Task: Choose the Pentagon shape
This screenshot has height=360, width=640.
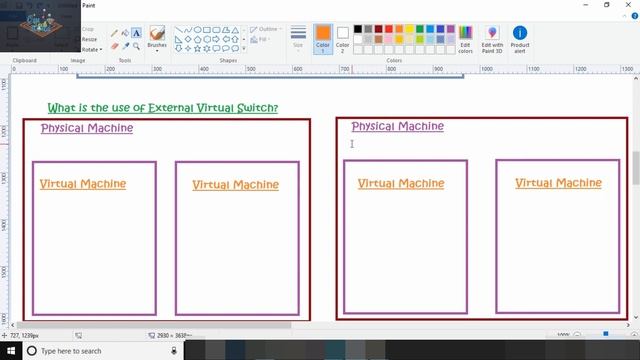Action: click(x=198, y=39)
